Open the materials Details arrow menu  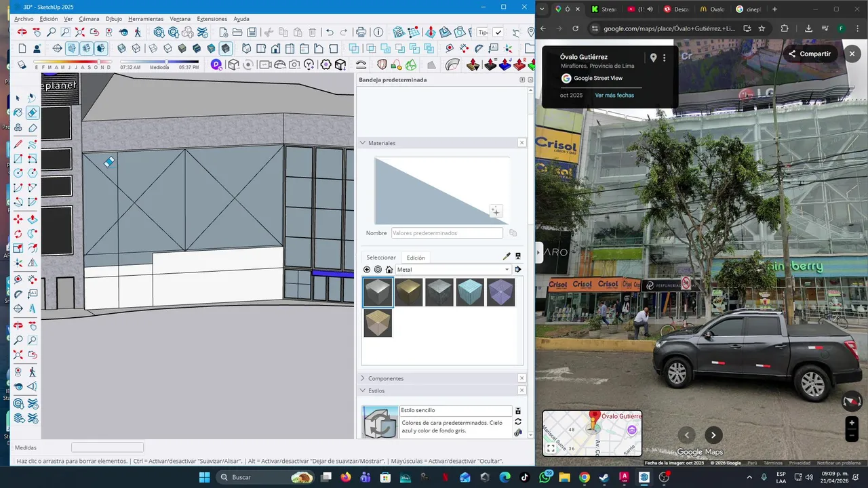point(518,270)
